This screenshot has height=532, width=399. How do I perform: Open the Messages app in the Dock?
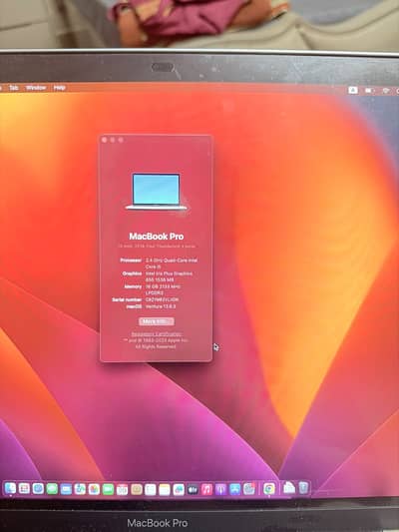tap(52, 489)
